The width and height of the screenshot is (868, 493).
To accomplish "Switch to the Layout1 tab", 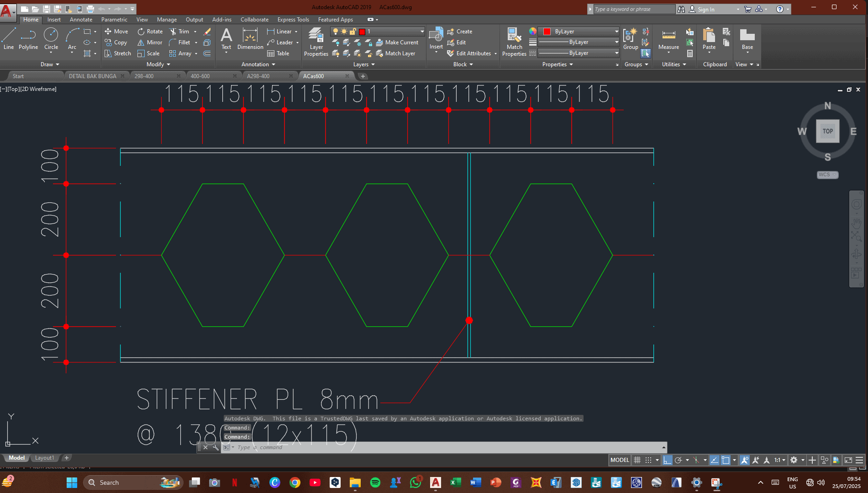I will 44,458.
